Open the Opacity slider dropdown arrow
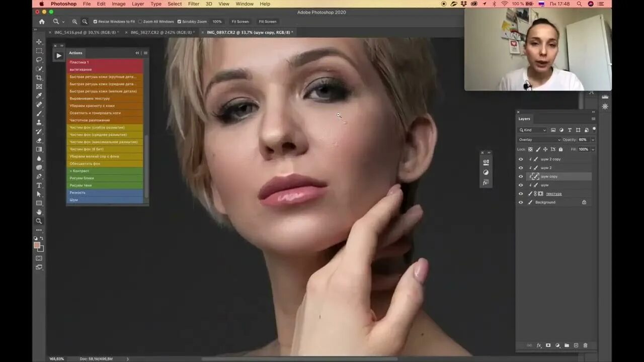 click(593, 140)
